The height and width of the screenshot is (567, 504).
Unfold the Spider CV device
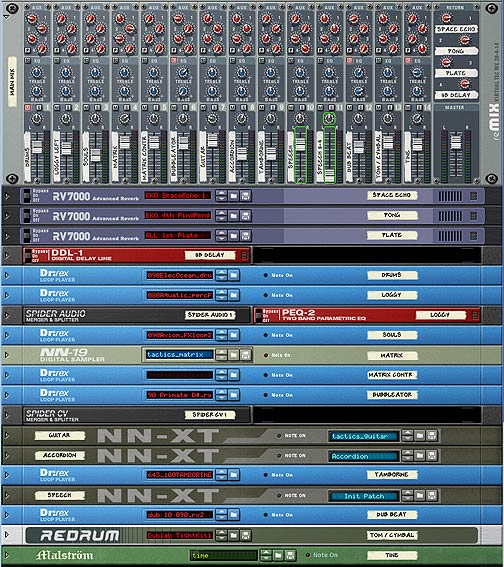tap(7, 415)
